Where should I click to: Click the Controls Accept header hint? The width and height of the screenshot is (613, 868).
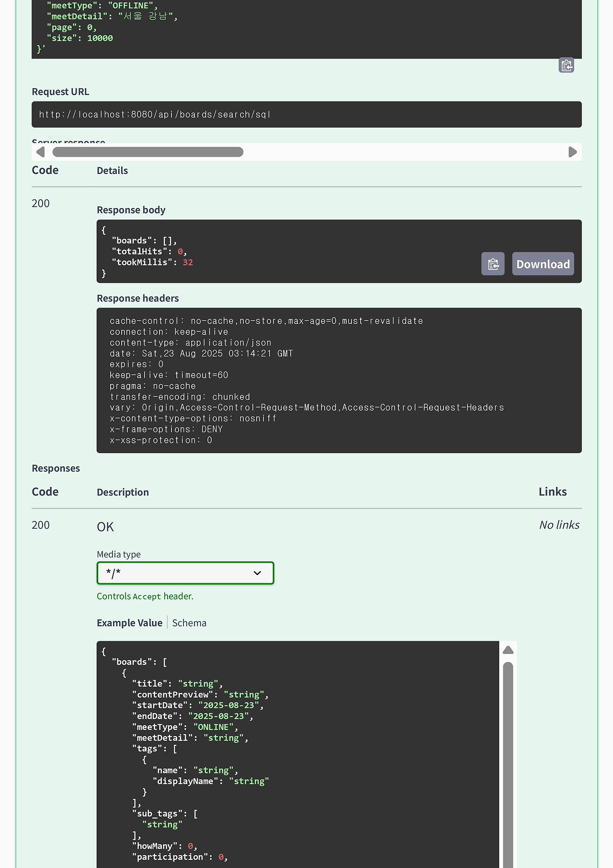click(x=145, y=596)
